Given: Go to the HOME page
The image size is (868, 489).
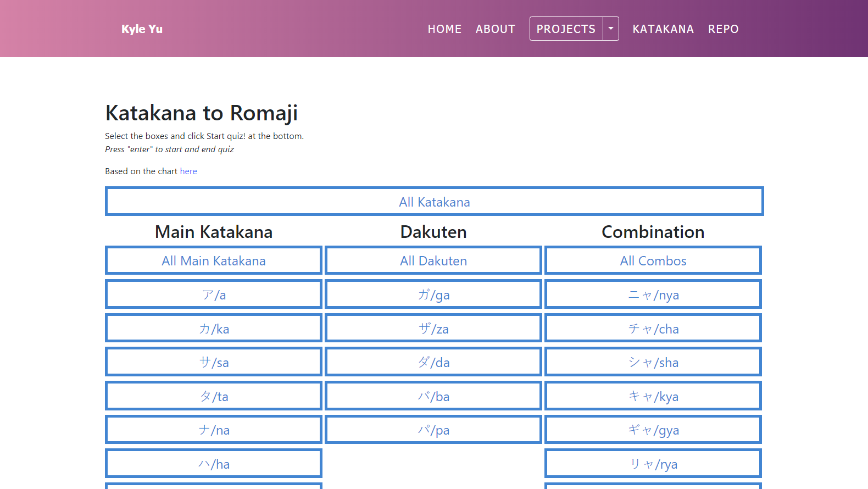Looking at the screenshot, I should [444, 29].
